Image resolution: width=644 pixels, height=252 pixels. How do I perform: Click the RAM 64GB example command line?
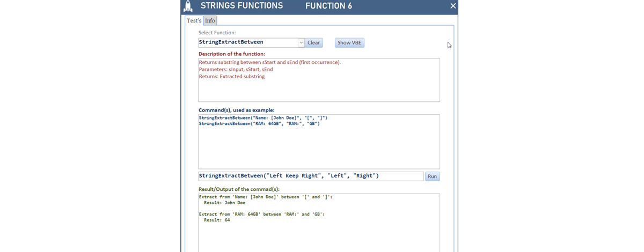pos(259,124)
